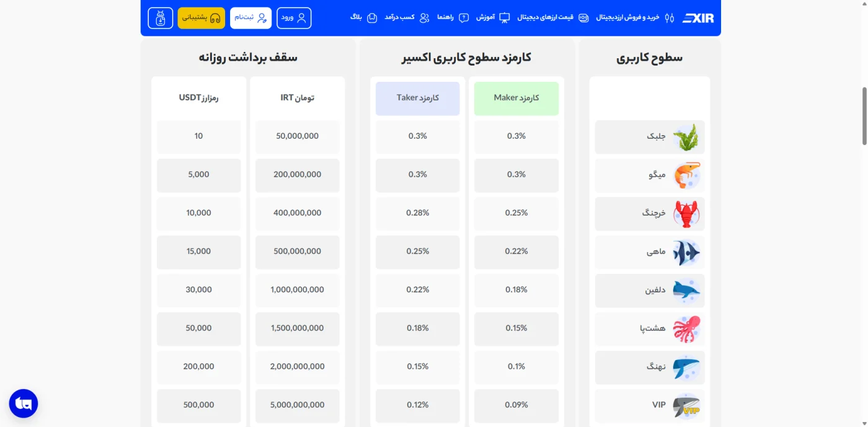
Task: Select the octopus (هشت‌پا) level icon
Action: click(x=686, y=329)
